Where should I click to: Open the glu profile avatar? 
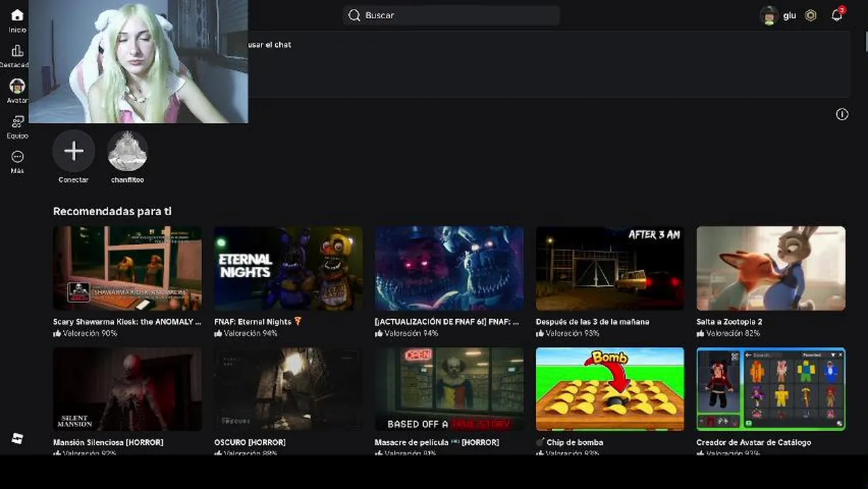[769, 15]
